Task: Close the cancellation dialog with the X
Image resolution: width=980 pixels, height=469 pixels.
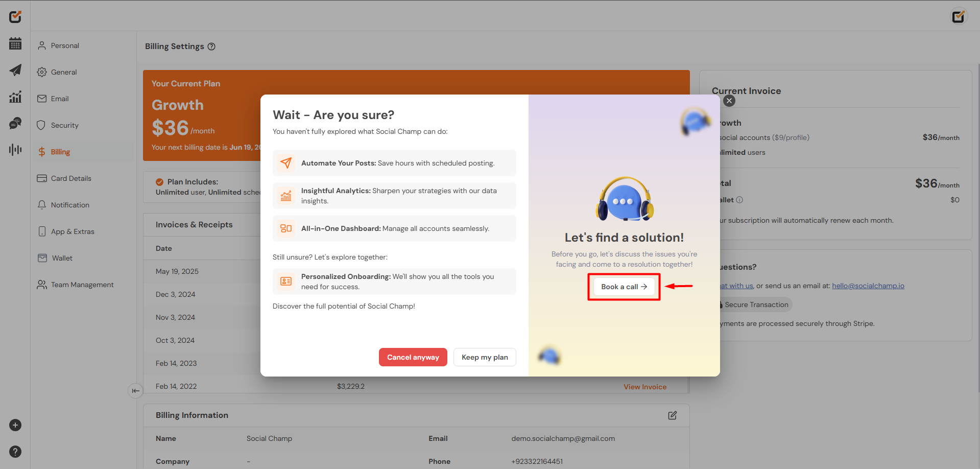Action: [729, 101]
